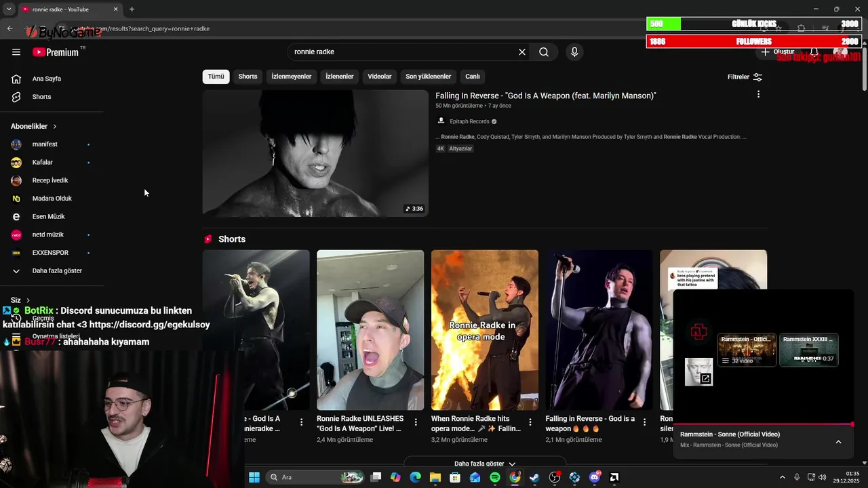Image resolution: width=868 pixels, height=488 pixels.
Task: Open Shorts icon in the sidebar
Action: pyautogui.click(x=16, y=97)
